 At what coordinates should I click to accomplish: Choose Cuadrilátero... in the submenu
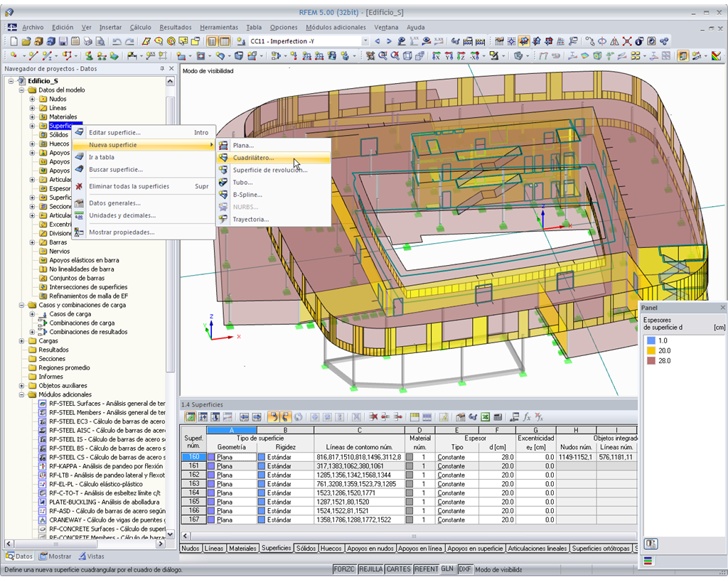pyautogui.click(x=274, y=158)
